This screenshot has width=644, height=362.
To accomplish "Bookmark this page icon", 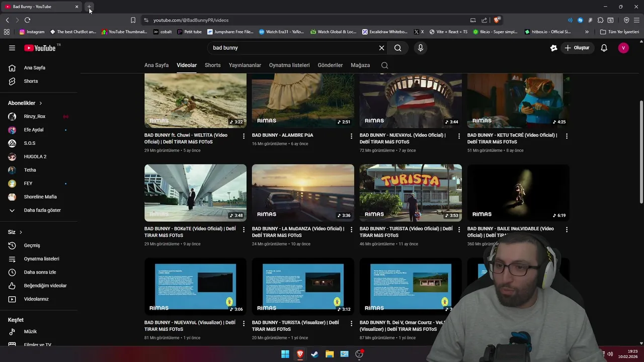I will point(133,20).
